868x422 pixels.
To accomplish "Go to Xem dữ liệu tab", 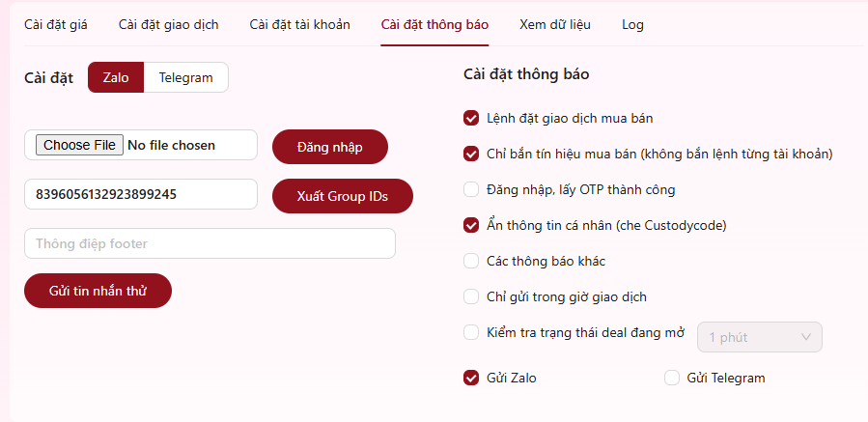I will [x=554, y=24].
